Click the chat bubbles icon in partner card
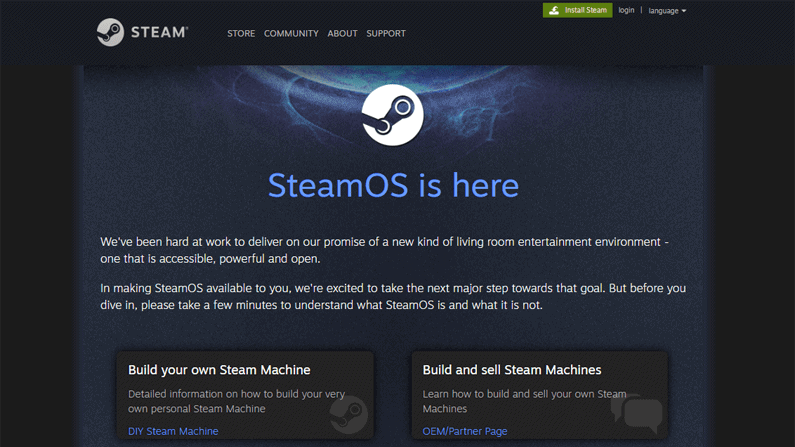The width and height of the screenshot is (795, 447). 637,412
